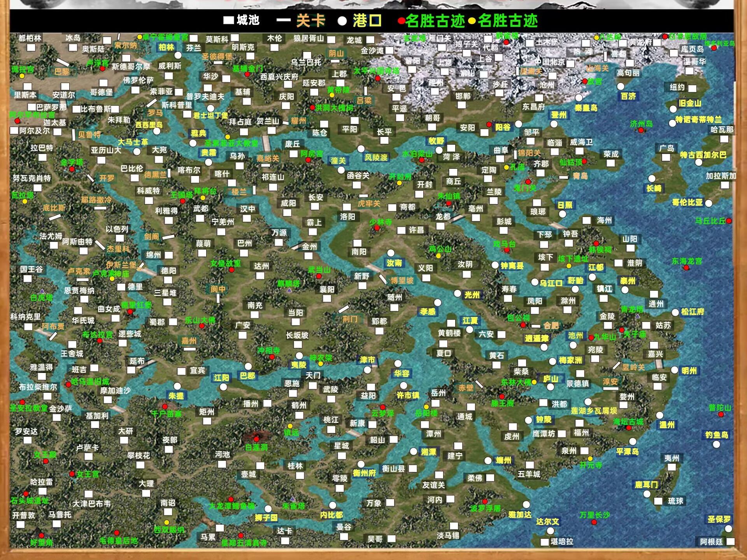
Task: Click the 姑苏 map label
Action: [x=663, y=325]
